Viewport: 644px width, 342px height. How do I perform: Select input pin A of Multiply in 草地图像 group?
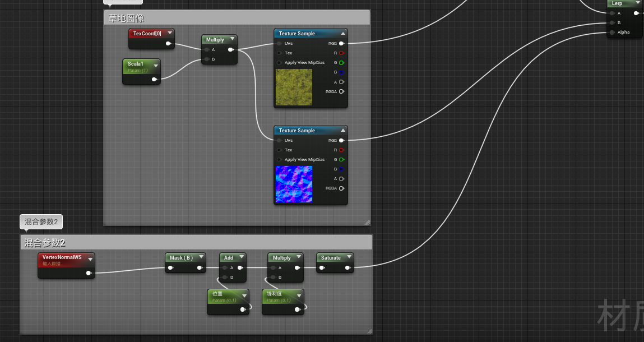pos(207,50)
